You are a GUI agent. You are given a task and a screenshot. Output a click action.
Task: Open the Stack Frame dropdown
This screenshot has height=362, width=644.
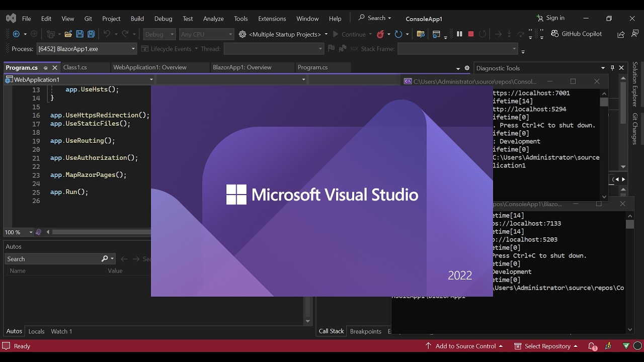click(x=457, y=49)
